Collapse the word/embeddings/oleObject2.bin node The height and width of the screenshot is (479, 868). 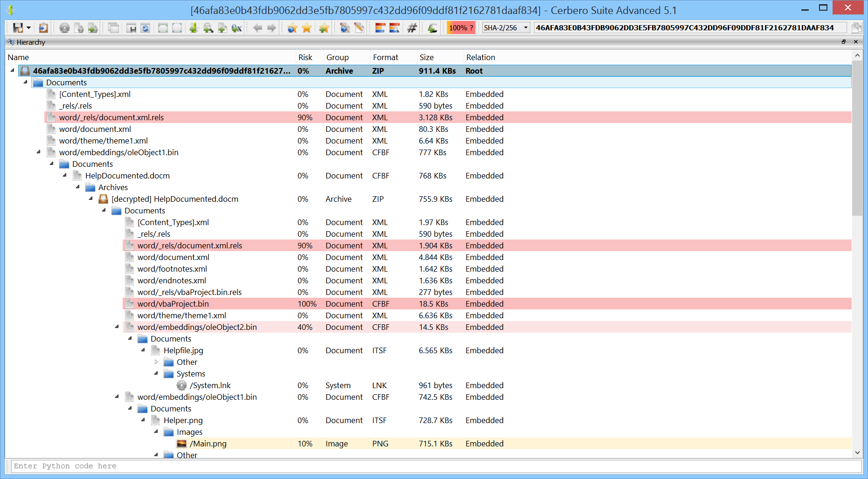pos(117,327)
